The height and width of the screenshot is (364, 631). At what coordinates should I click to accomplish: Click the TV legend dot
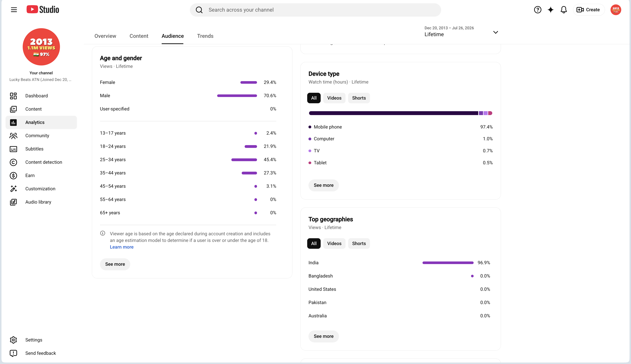tap(310, 151)
